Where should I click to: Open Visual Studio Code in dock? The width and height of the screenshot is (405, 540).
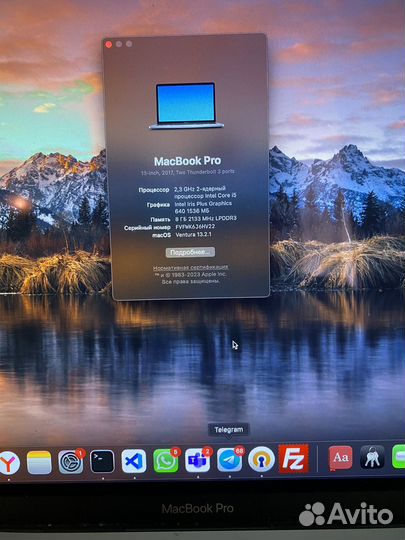pos(134,461)
